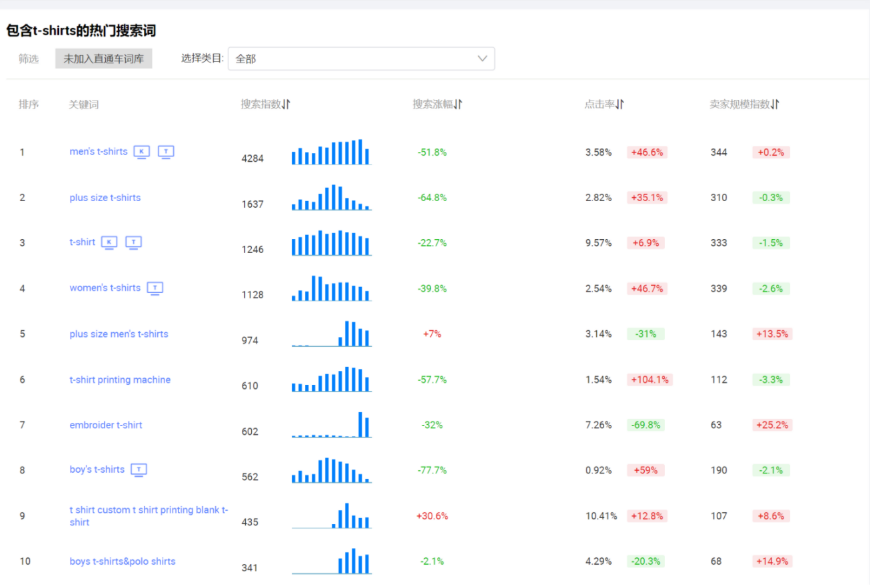Viewport: 870px width, 588px height.
Task: Open boys t-shirts&polo shirts keyword
Action: [123, 561]
